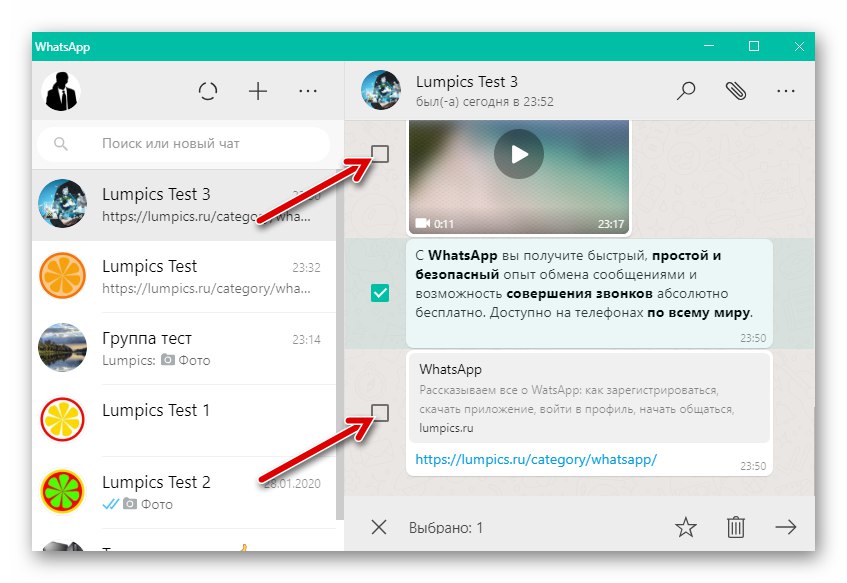
Task: Tick the checkbox beside the video message
Action: pyautogui.click(x=380, y=154)
